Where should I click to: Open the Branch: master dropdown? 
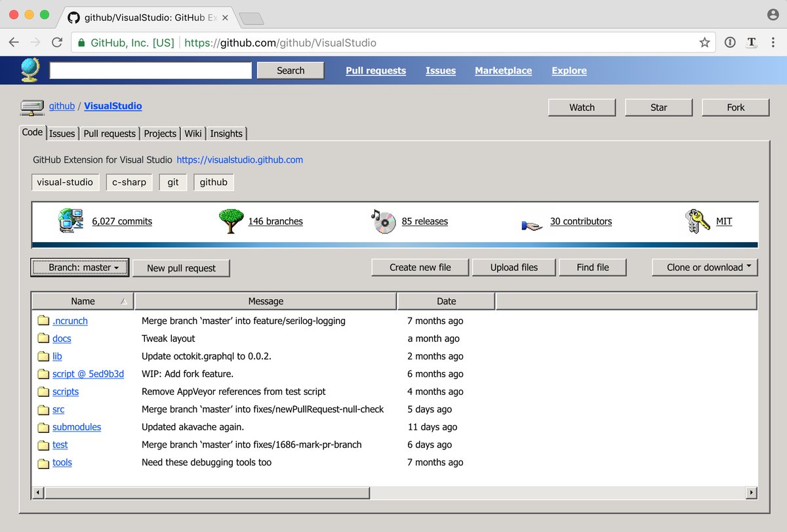pyautogui.click(x=79, y=268)
